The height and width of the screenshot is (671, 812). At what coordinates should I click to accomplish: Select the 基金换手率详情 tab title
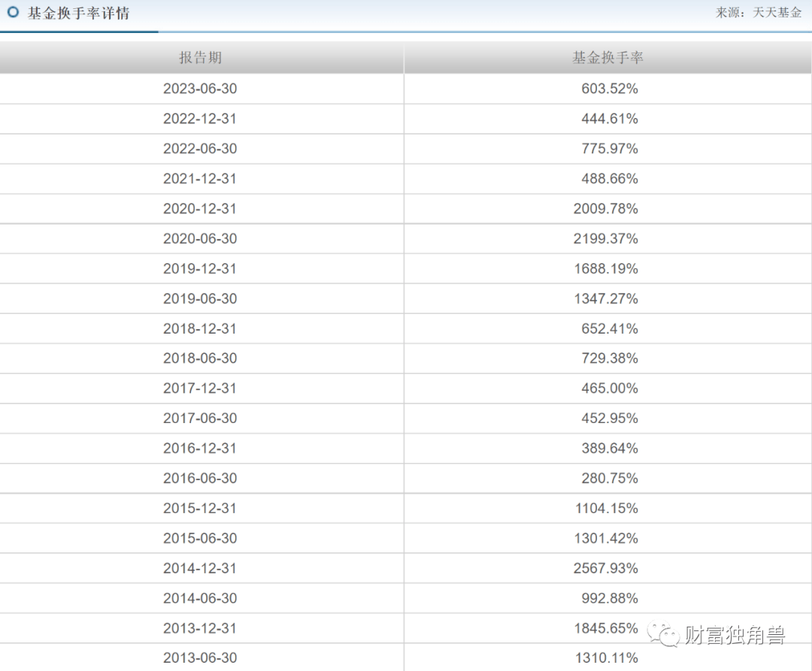click(78, 14)
